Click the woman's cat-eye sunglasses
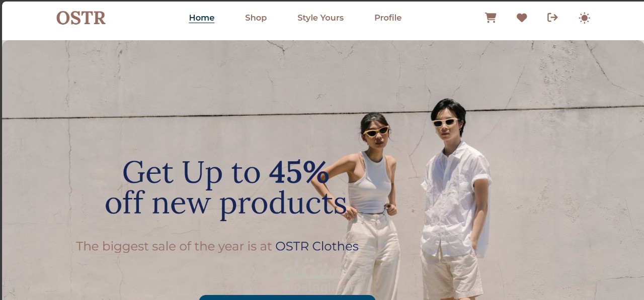Image resolution: width=644 pixels, height=300 pixels. (376, 132)
